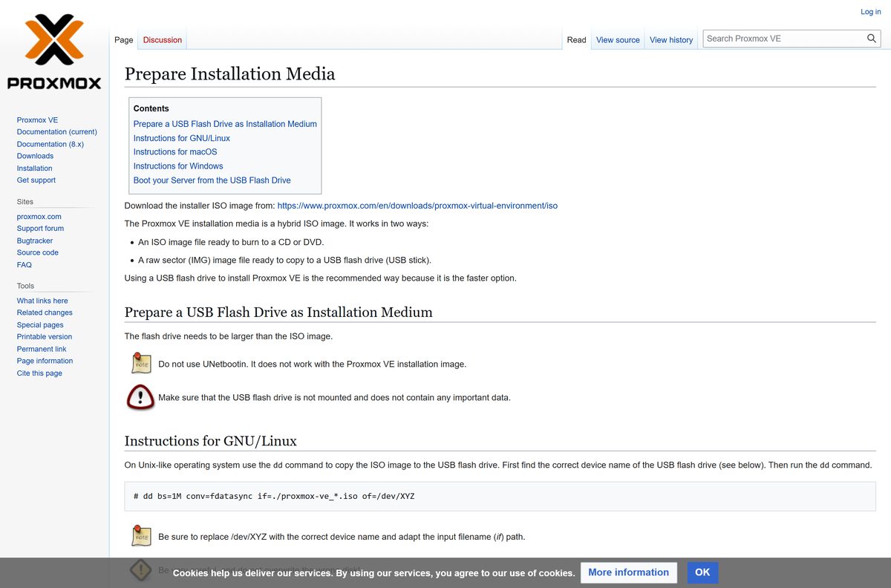Click the Prepare a USB Flash Drive heading
Screen dimensions: 891x588
coord(278,313)
